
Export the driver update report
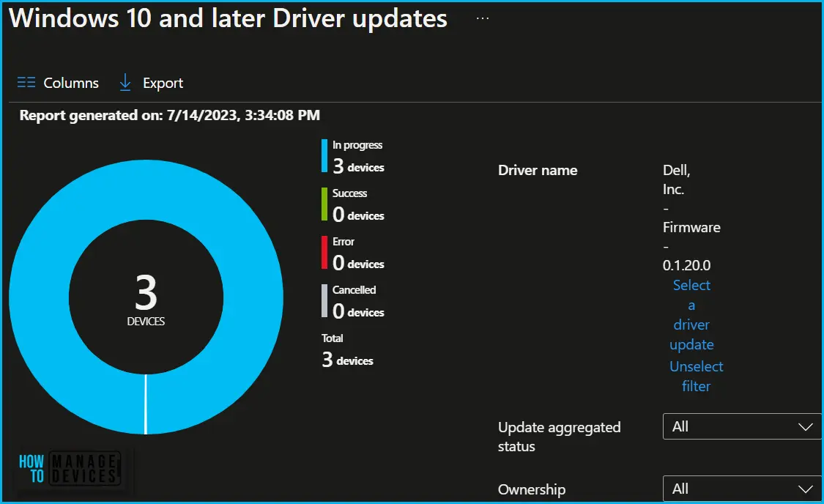[x=152, y=83]
